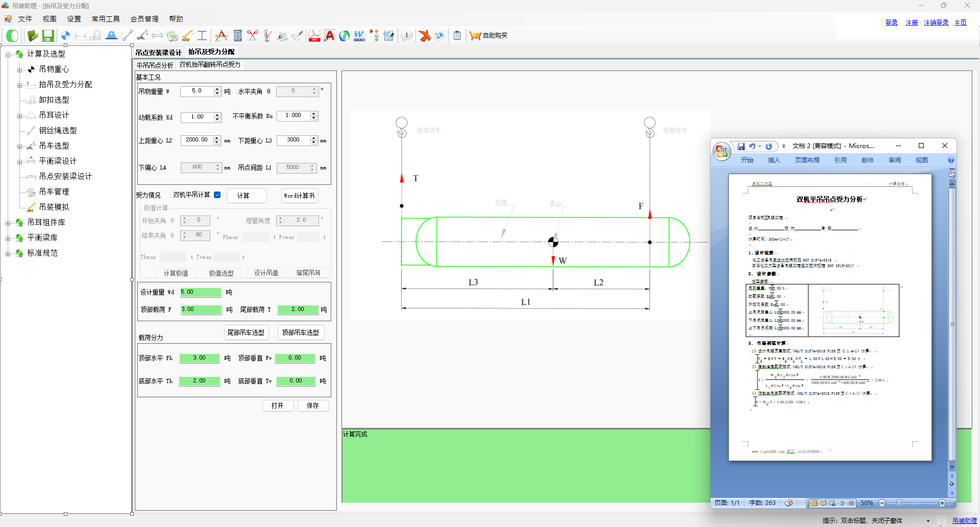This screenshot has width=980, height=527.
Task: Click the wire rope toolbar icon
Action: (x=127, y=35)
